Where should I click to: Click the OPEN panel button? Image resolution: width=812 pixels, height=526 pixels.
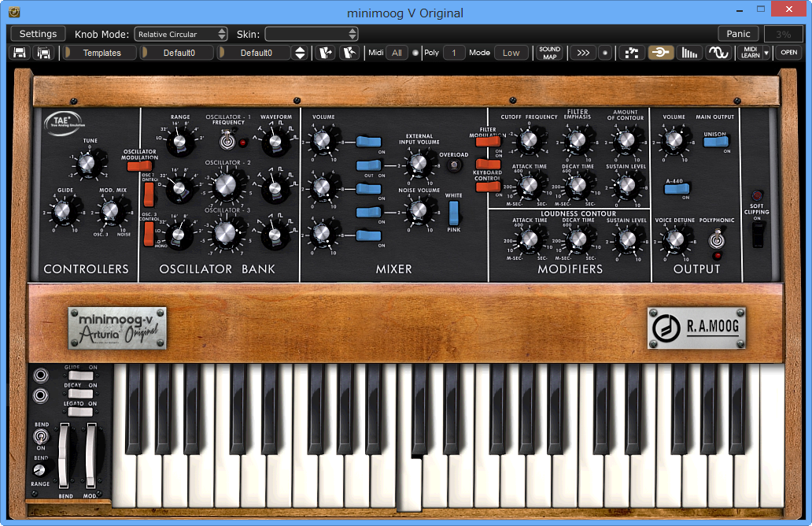pos(788,53)
